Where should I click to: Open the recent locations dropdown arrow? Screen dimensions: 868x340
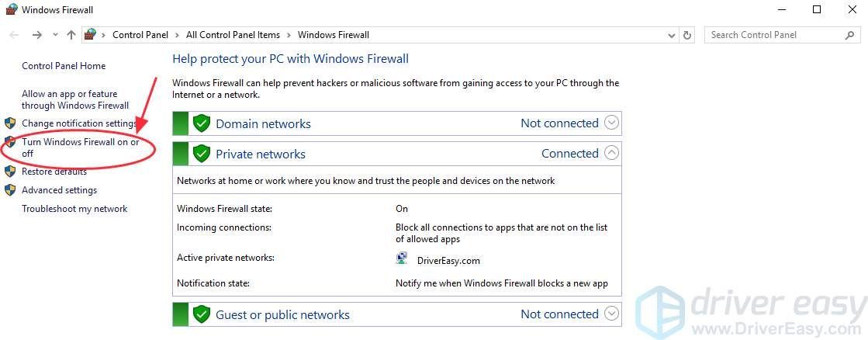point(55,35)
